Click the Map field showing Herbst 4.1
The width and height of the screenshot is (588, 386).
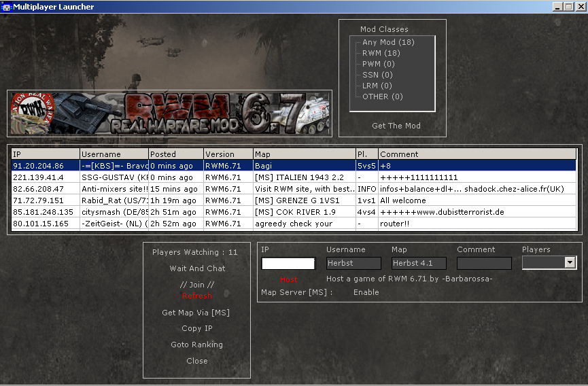(x=419, y=263)
